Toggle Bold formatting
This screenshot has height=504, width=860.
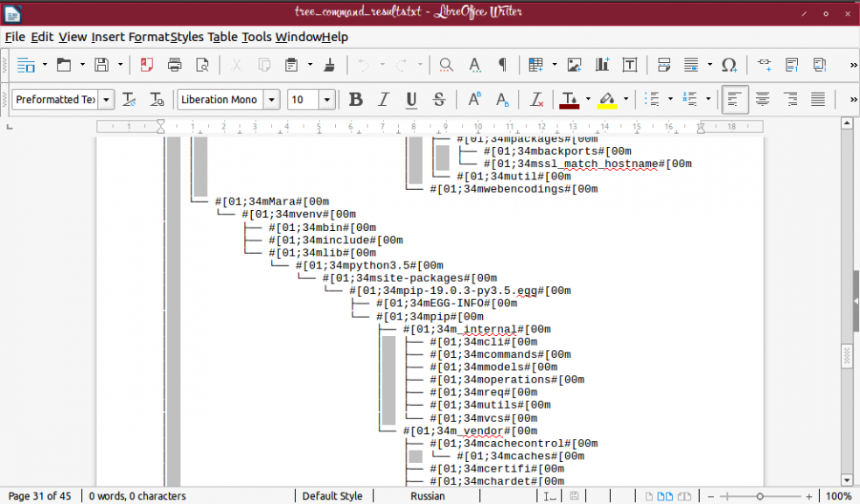pos(355,100)
